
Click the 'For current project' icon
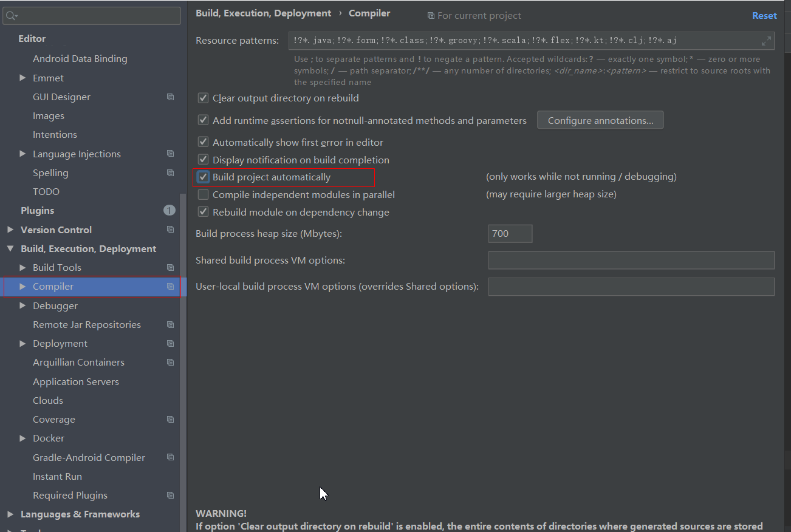(x=431, y=16)
